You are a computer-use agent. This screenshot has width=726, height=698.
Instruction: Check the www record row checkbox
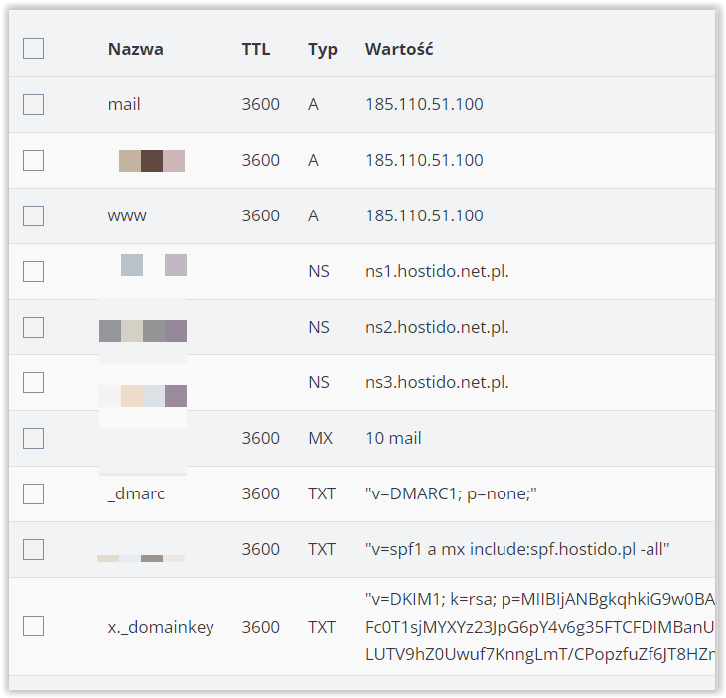[x=33, y=216]
